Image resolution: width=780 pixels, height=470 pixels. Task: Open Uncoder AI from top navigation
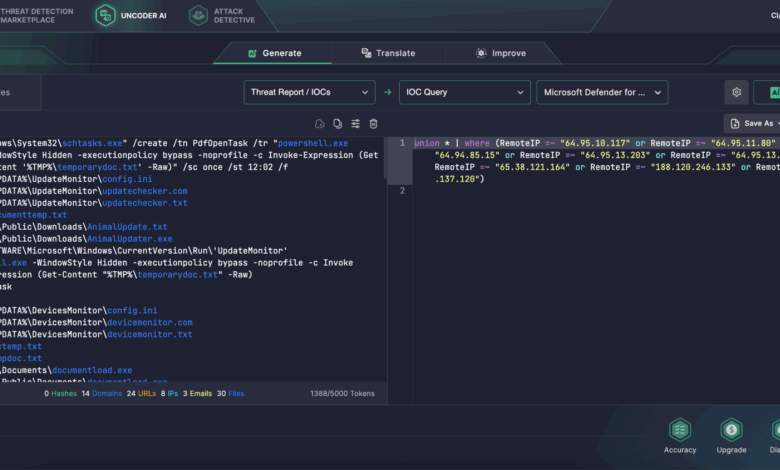coord(131,15)
